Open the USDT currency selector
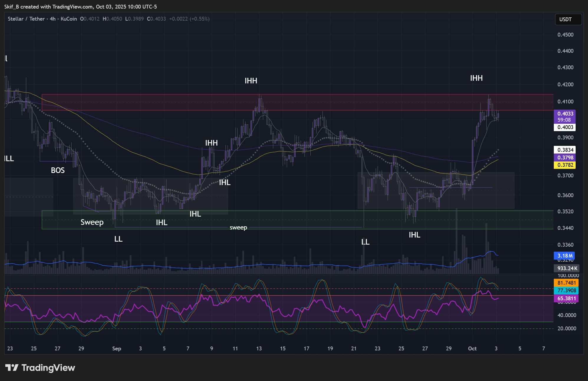The width and height of the screenshot is (588, 381). pyautogui.click(x=568, y=19)
